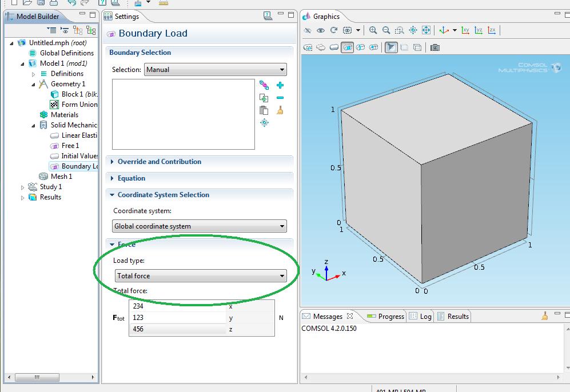This screenshot has width=570, height=392.
Task: Click the x-component total force field
Action: coord(178,306)
